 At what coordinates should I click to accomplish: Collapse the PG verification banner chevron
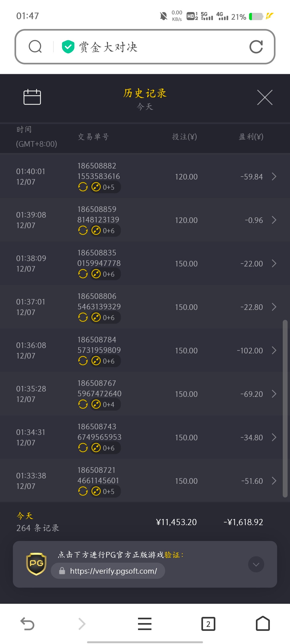point(256,565)
